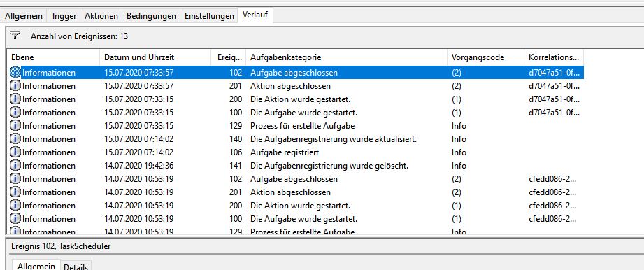Select 'Aufgabe abgeschlossen' cell dated 14.07.2020
The height and width of the screenshot is (270, 644).
pyautogui.click(x=294, y=179)
